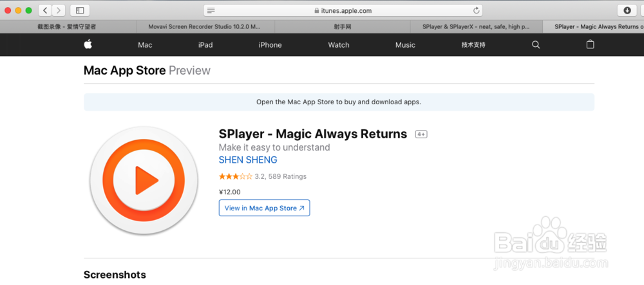
Task: Go forward with Safari forward arrow
Action: coord(59,10)
